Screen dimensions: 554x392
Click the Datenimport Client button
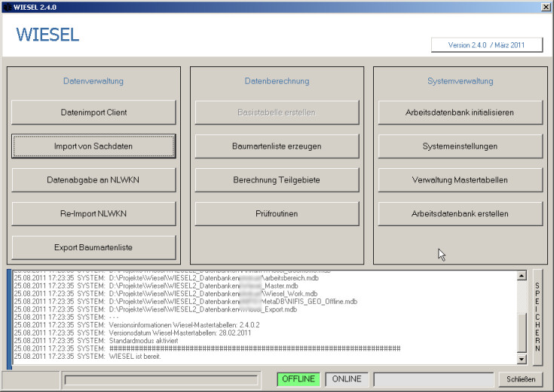click(x=93, y=112)
